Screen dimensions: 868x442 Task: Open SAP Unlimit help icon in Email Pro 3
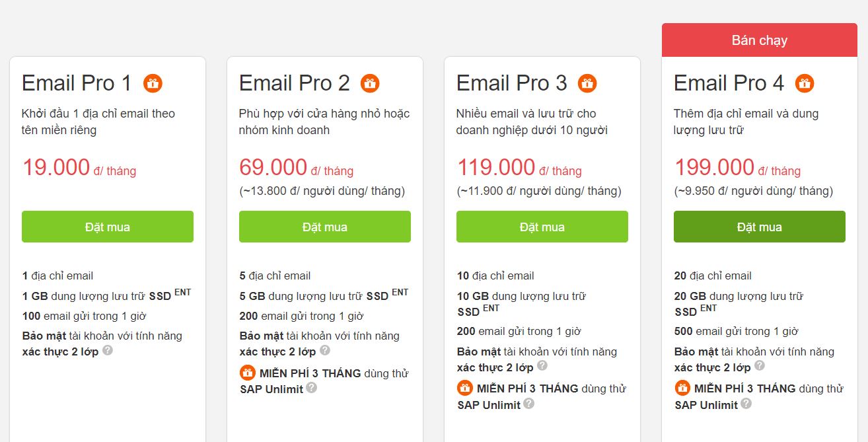tap(529, 404)
